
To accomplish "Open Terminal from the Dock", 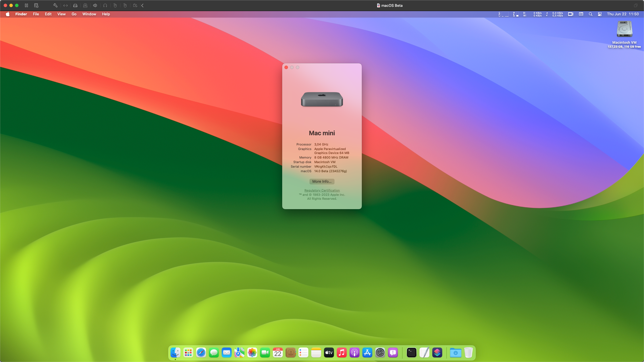I will (412, 353).
